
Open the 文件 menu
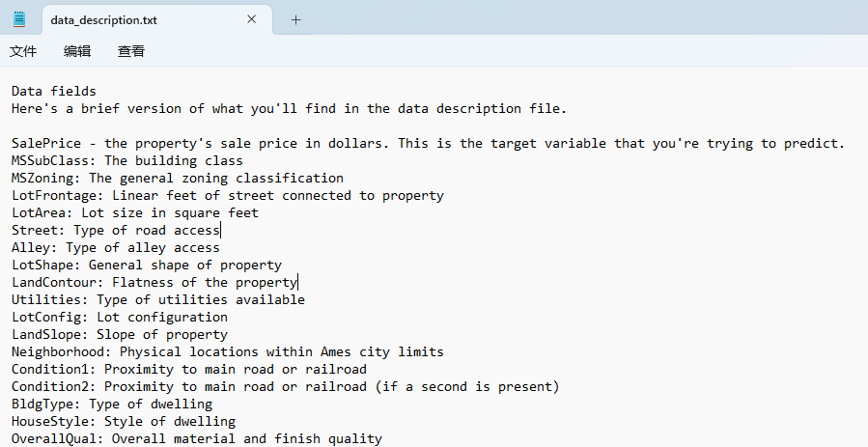[x=23, y=51]
